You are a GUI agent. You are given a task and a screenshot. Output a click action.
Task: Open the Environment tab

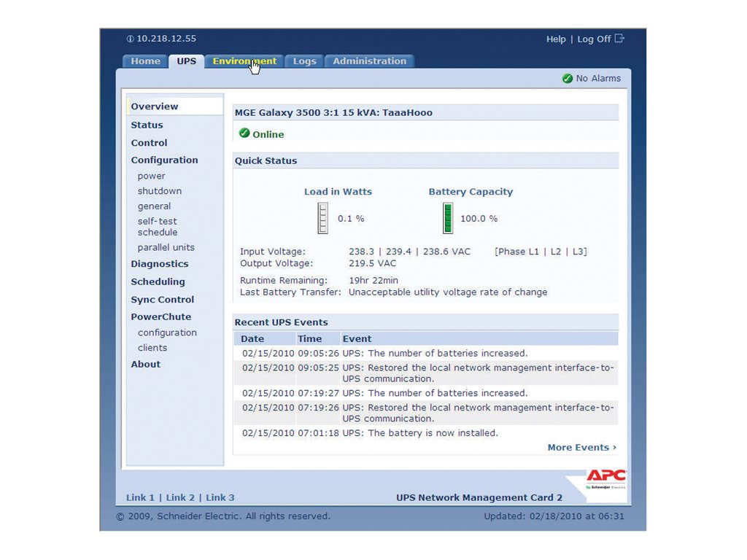click(244, 61)
